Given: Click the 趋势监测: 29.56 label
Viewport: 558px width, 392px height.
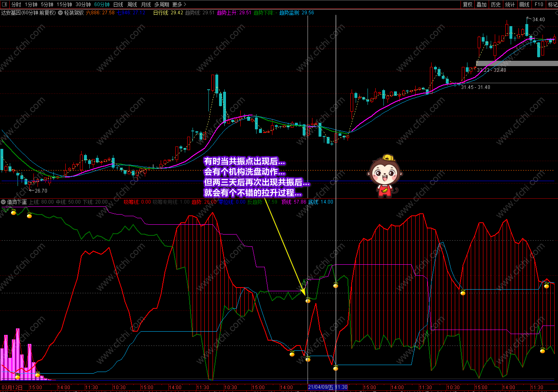Looking at the screenshot, I should [297, 13].
